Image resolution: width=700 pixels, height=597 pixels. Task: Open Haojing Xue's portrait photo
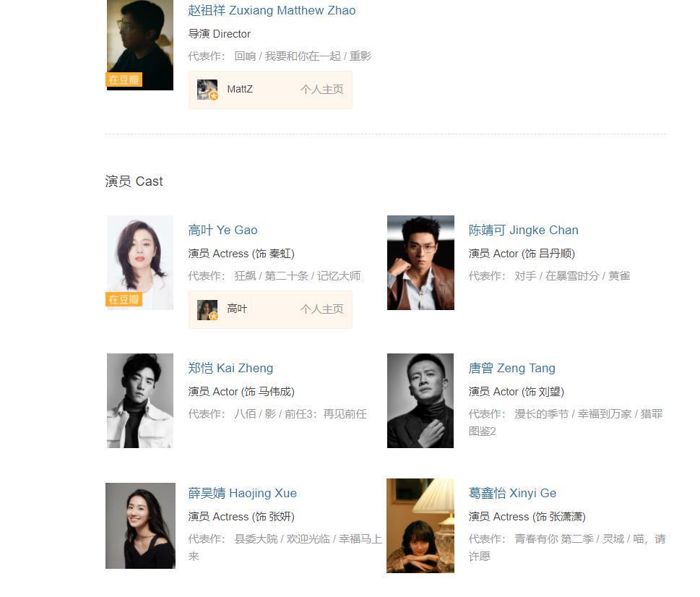[140, 525]
